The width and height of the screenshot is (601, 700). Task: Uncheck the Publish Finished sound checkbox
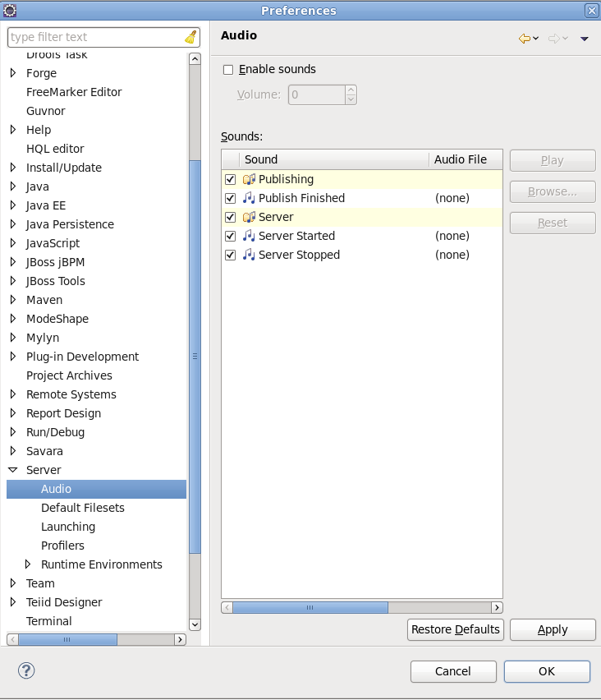[x=231, y=198]
